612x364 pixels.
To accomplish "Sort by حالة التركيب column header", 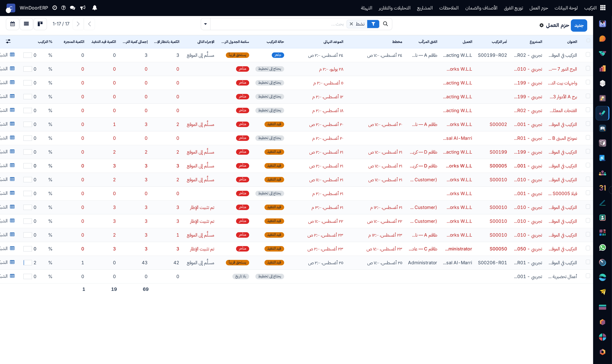I will [275, 42].
